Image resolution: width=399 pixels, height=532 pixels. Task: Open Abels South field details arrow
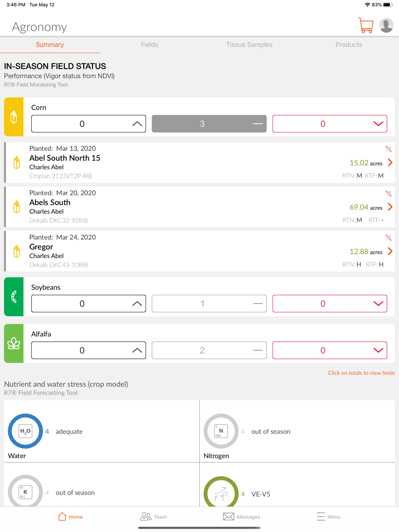(390, 207)
